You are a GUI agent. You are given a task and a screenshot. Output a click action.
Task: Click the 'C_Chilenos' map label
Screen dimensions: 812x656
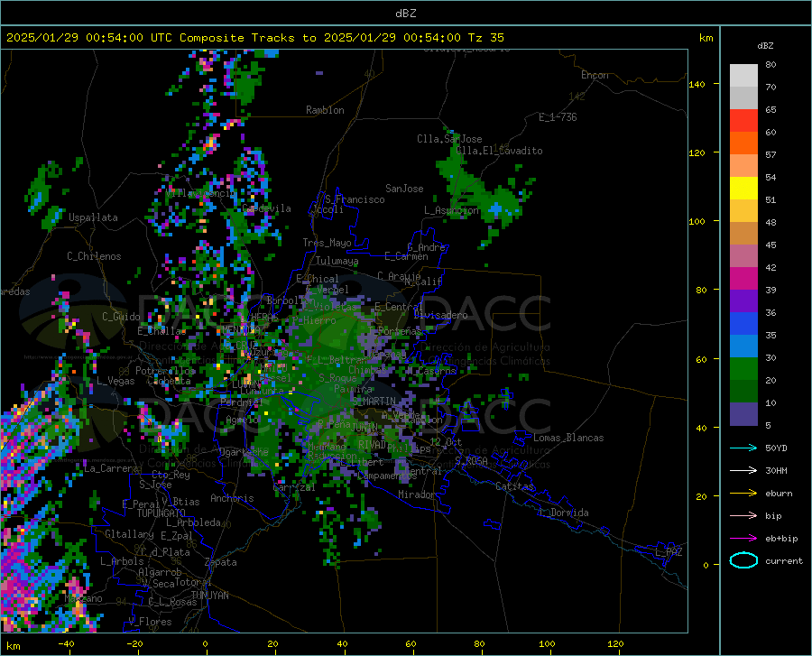tap(94, 256)
